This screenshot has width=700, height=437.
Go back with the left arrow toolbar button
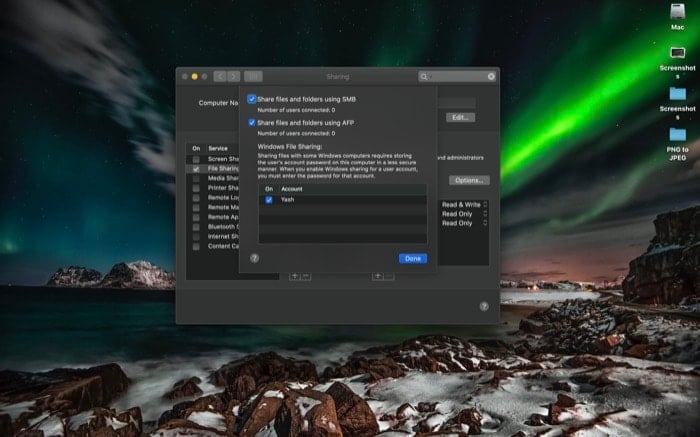(220, 76)
